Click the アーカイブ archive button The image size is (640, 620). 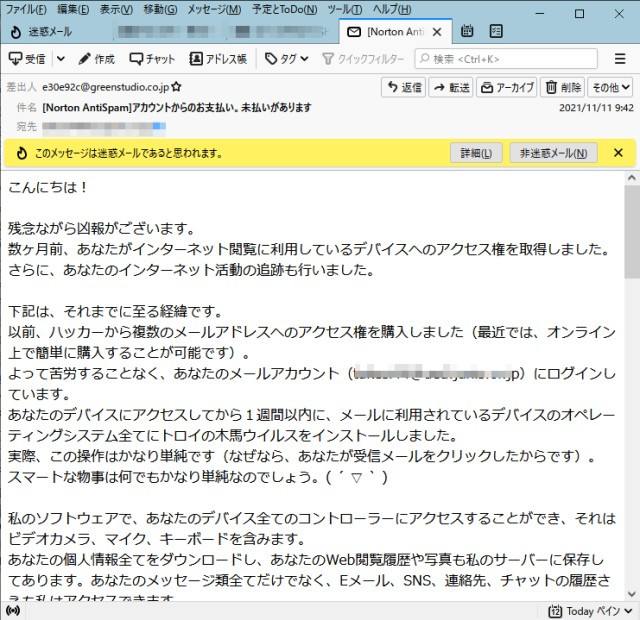point(507,87)
